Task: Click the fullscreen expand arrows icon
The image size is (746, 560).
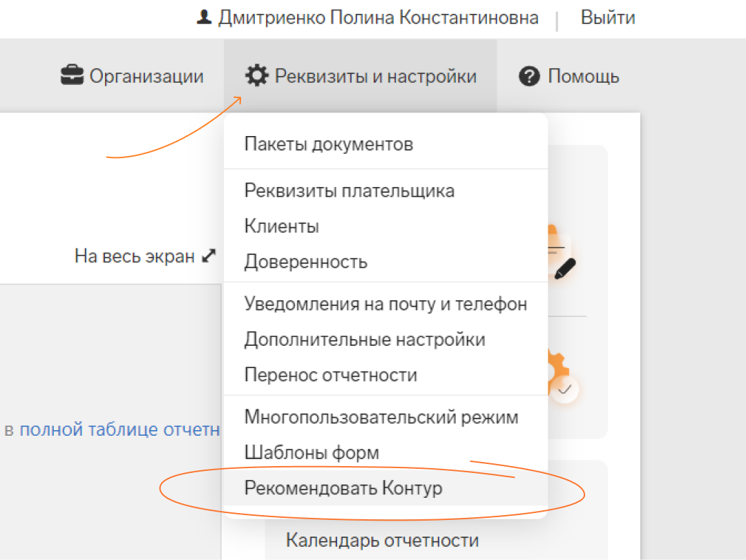Action: pyautogui.click(x=209, y=256)
